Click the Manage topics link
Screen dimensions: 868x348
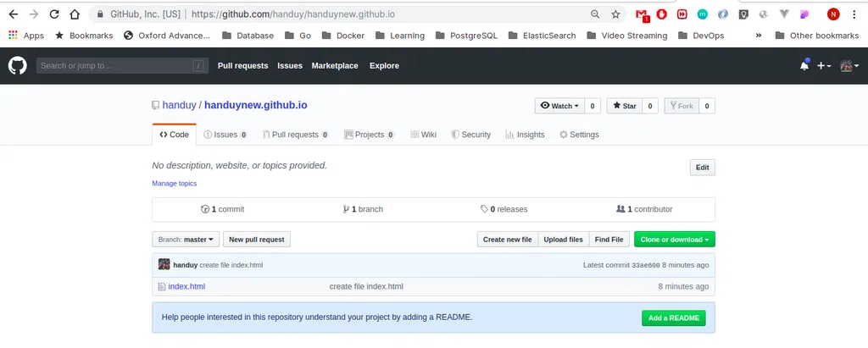175,183
